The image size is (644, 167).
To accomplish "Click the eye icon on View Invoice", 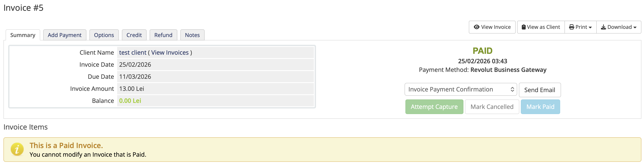I will [477, 27].
